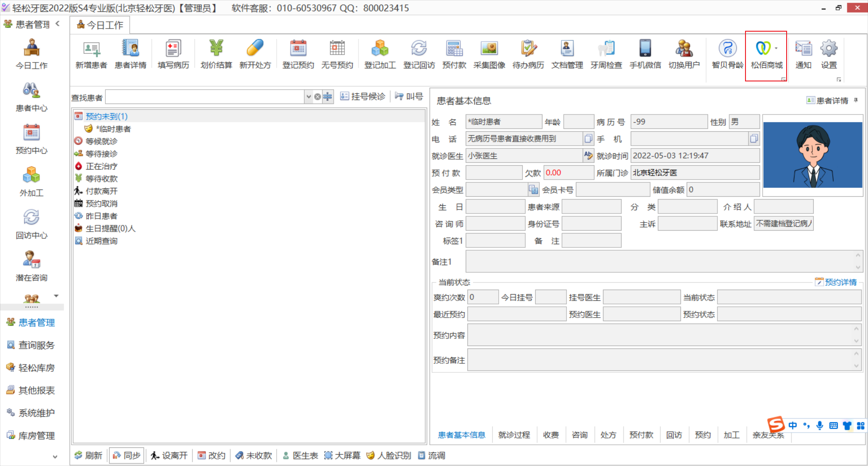868x466 pixels.
Task: Click the 登记预约 calendar icon
Action: [298, 54]
